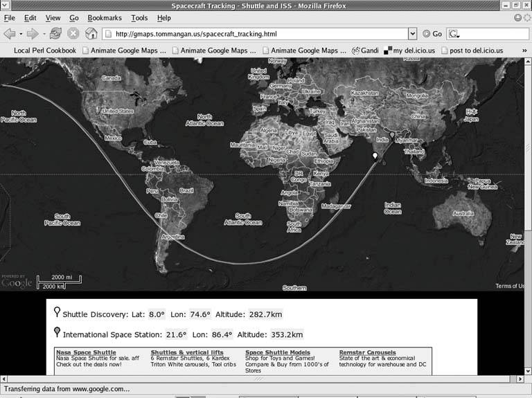Click the Forward navigation arrow
Viewport: 532px width, 398px height.
(x=32, y=33)
